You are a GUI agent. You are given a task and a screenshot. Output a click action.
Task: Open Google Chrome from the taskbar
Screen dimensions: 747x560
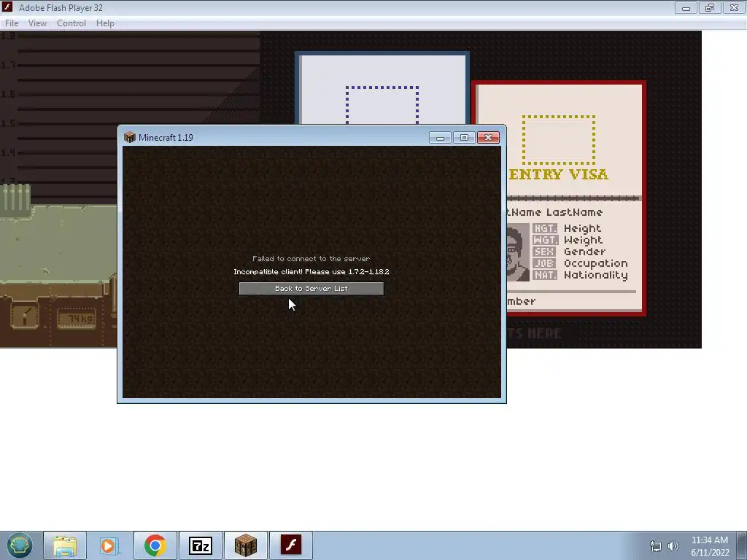155,545
